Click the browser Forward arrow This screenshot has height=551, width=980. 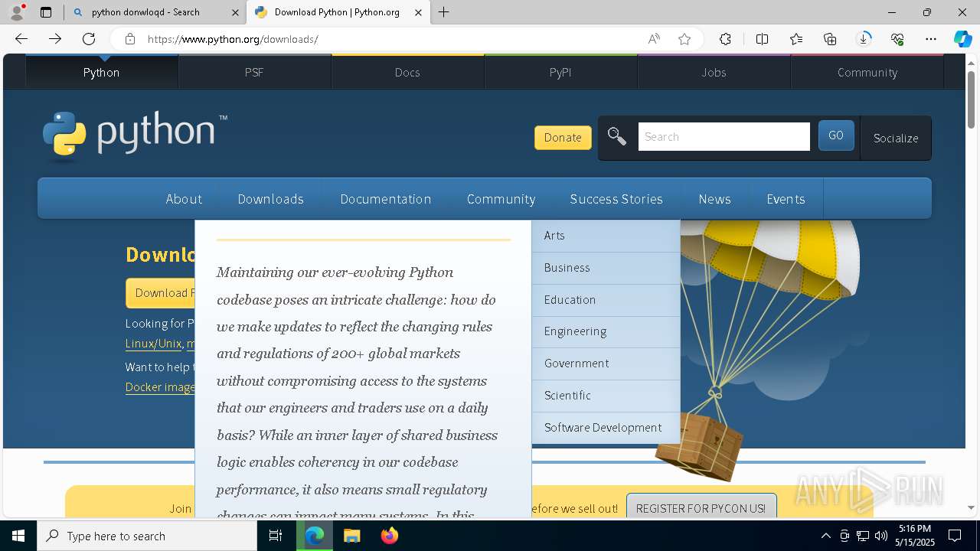tap(55, 39)
